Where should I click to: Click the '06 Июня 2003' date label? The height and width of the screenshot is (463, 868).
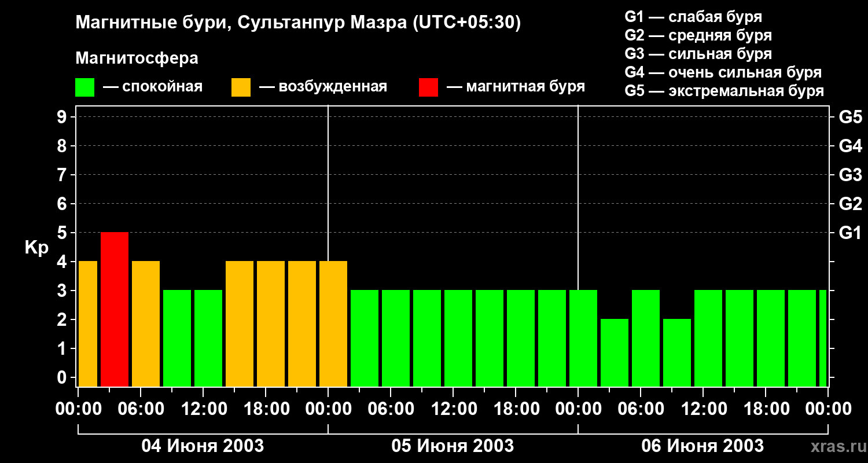703,446
